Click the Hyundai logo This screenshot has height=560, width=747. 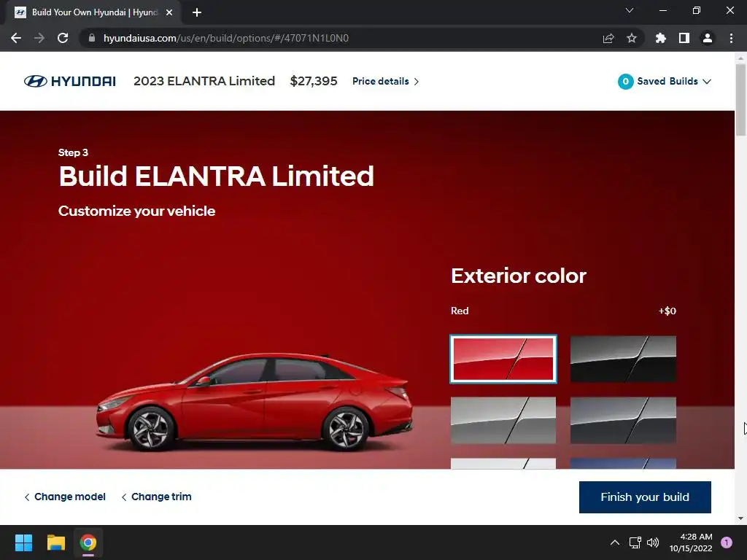69,81
